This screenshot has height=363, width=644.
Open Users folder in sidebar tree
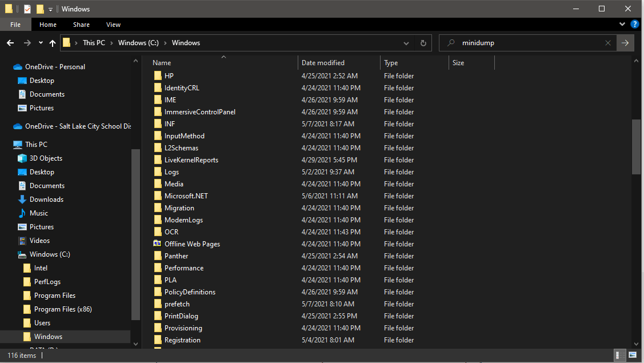[x=42, y=323]
